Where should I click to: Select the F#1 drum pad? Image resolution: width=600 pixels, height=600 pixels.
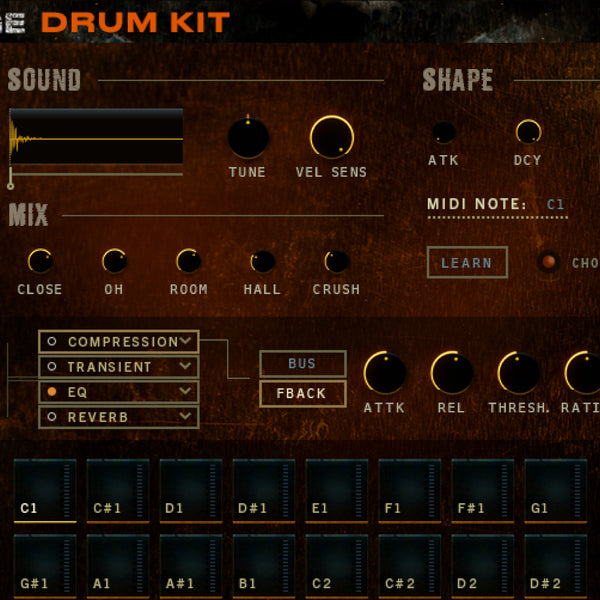point(483,491)
